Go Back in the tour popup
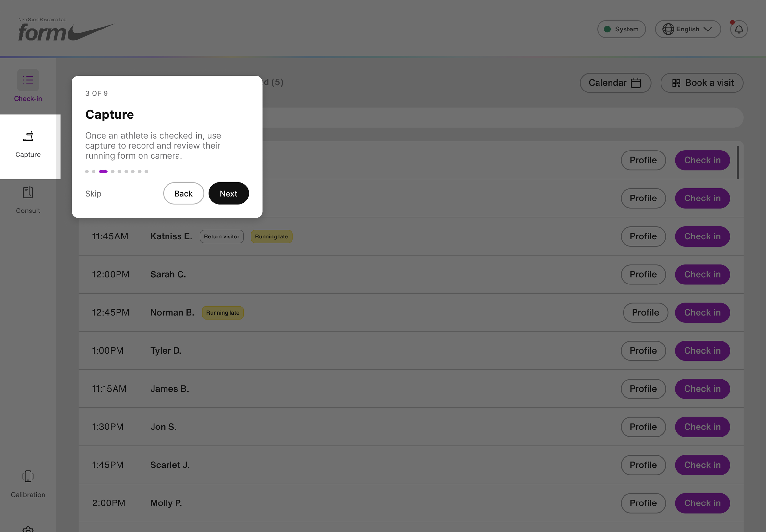The height and width of the screenshot is (532, 766). click(x=183, y=193)
